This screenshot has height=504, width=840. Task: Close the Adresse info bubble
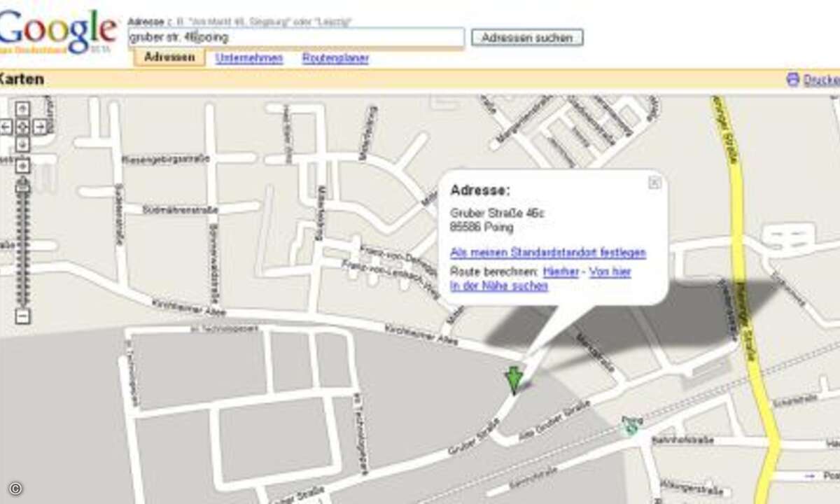[x=654, y=183]
